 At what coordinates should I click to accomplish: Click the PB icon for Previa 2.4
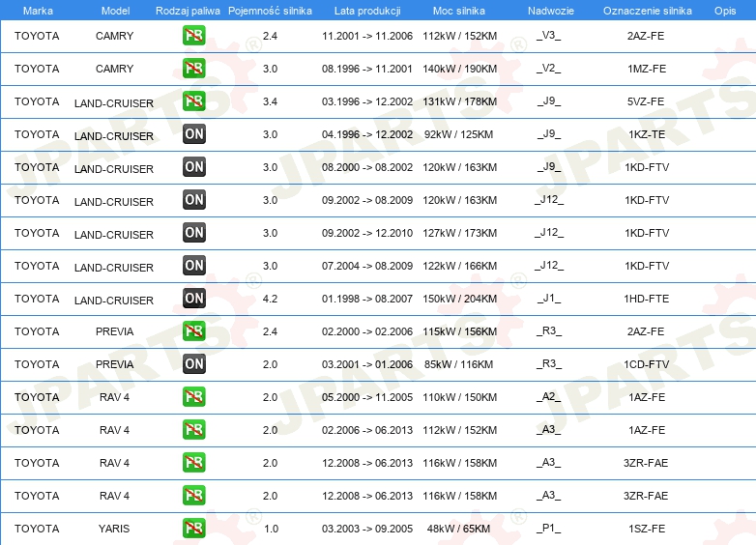coord(193,331)
